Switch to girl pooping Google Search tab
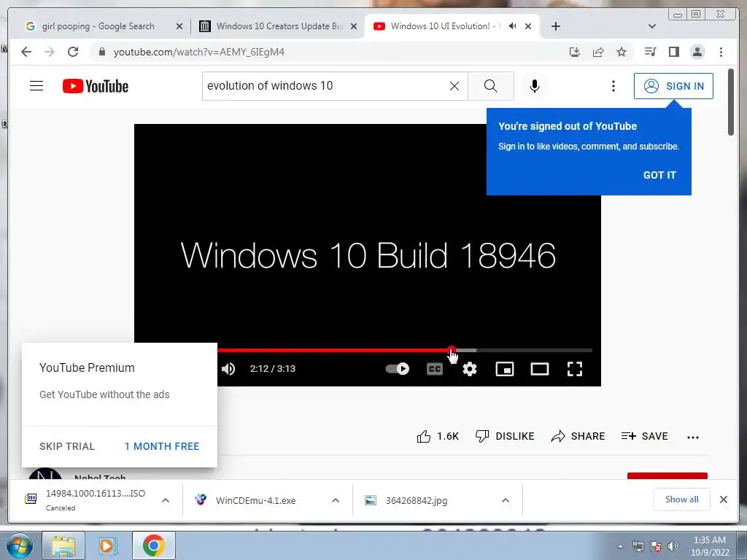Viewport: 747px width, 560px height. [x=98, y=26]
